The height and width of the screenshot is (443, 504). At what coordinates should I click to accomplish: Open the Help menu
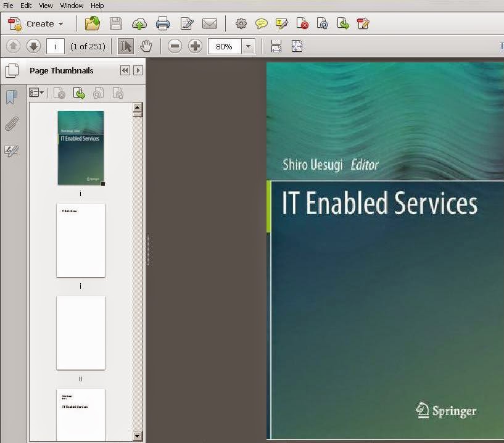click(x=97, y=6)
